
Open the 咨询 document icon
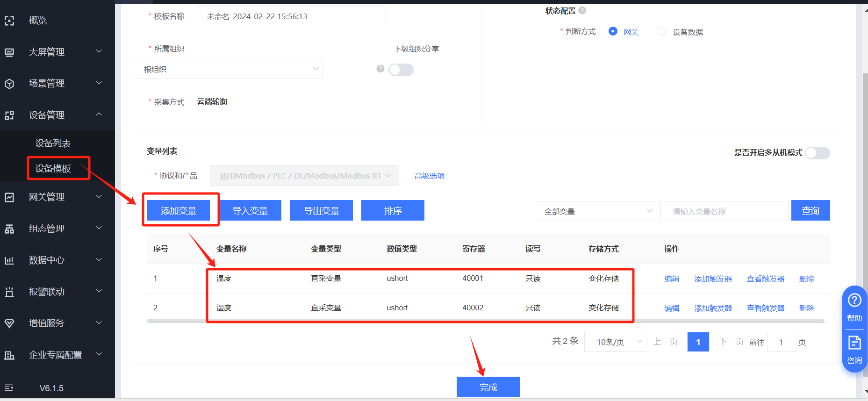(854, 343)
